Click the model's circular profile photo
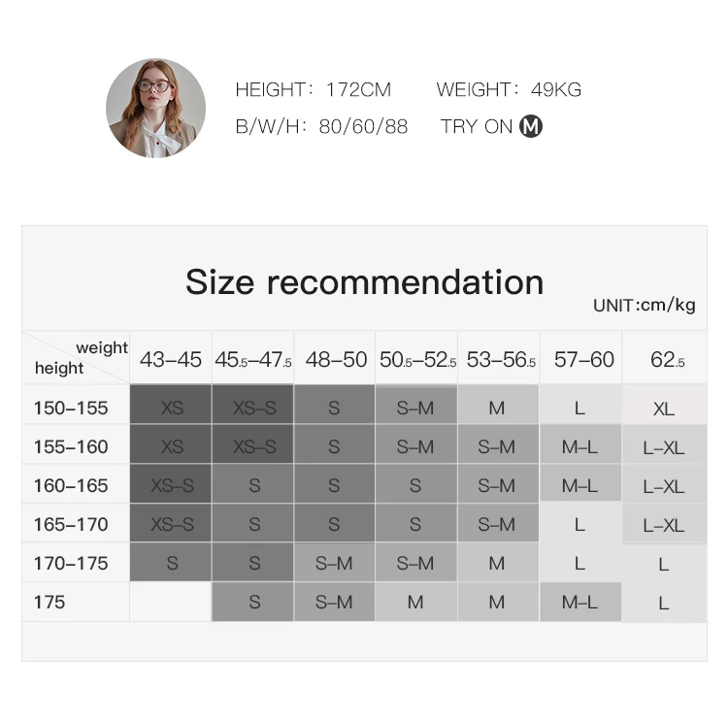This screenshot has width=728, height=720. click(x=155, y=108)
